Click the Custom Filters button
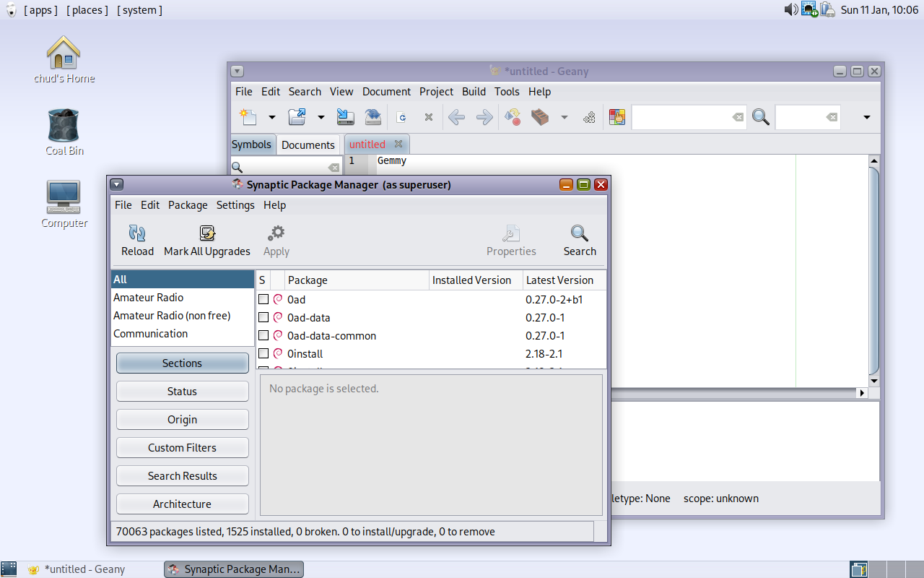924x578 pixels. click(x=182, y=448)
